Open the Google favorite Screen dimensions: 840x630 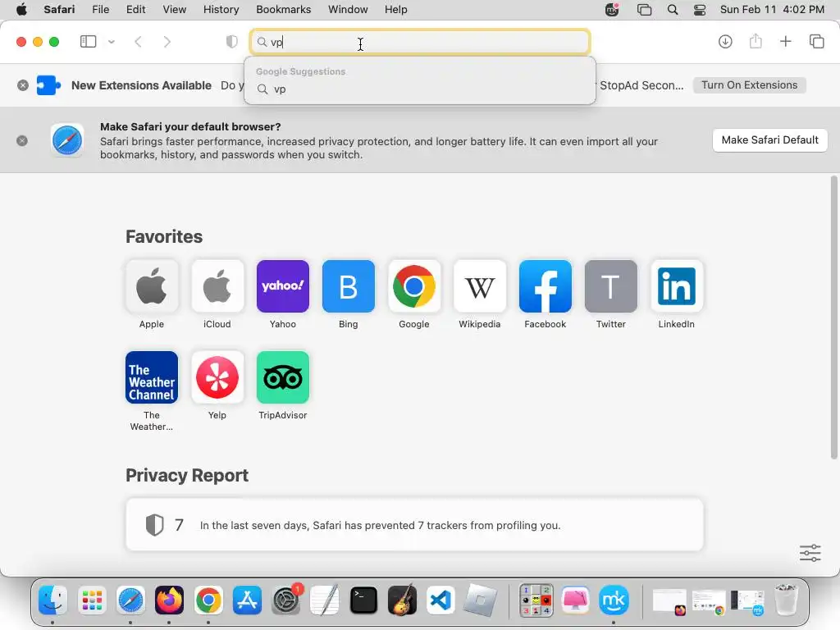[x=414, y=286]
